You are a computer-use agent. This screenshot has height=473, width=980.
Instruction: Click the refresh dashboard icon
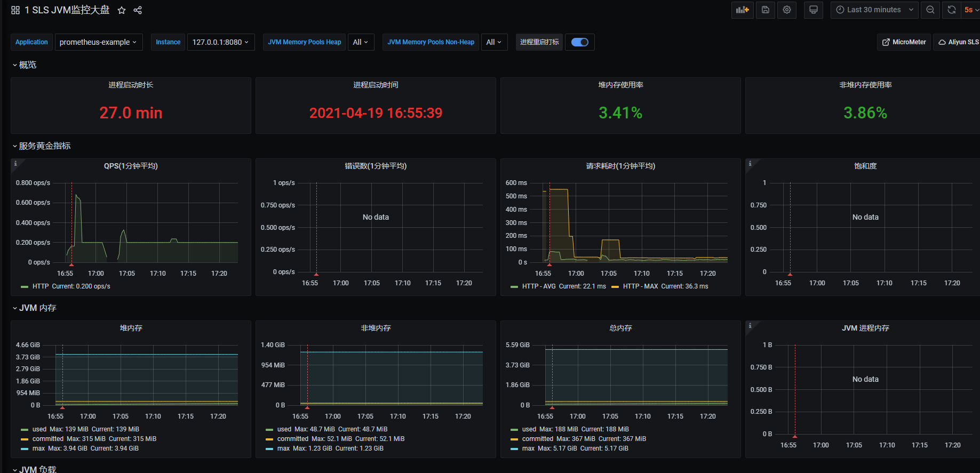point(952,10)
